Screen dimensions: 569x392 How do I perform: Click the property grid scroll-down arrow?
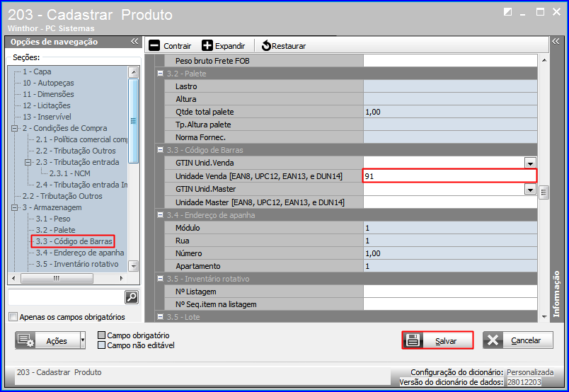(x=544, y=317)
